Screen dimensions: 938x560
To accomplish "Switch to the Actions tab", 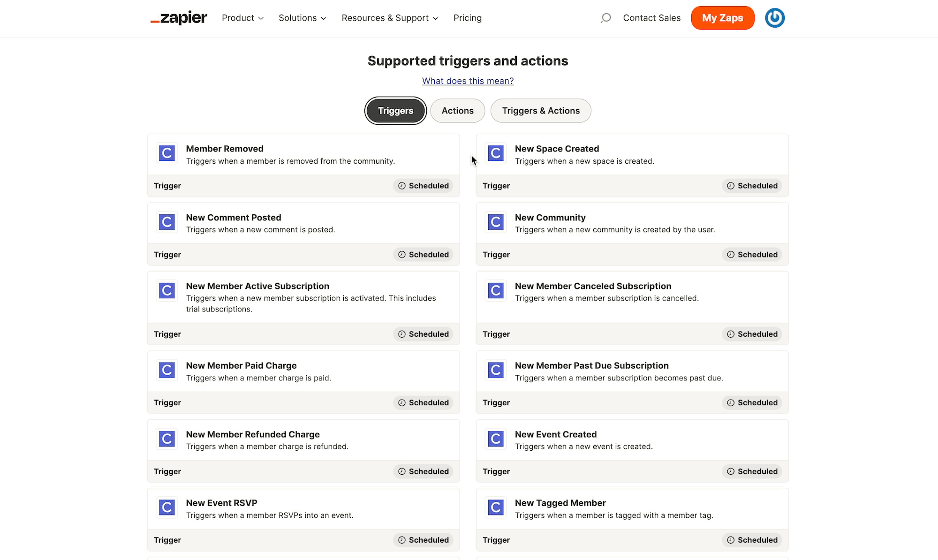I will coord(457,111).
